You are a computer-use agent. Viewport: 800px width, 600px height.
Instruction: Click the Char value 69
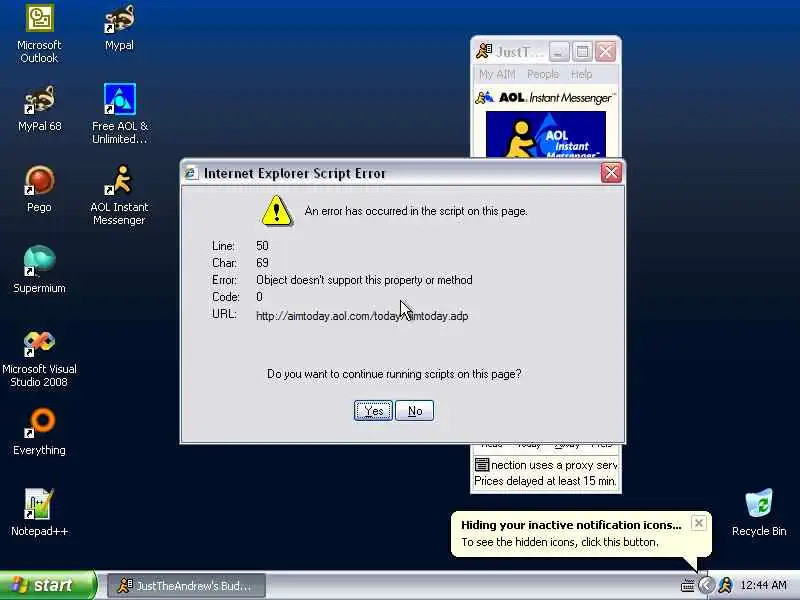click(x=262, y=263)
